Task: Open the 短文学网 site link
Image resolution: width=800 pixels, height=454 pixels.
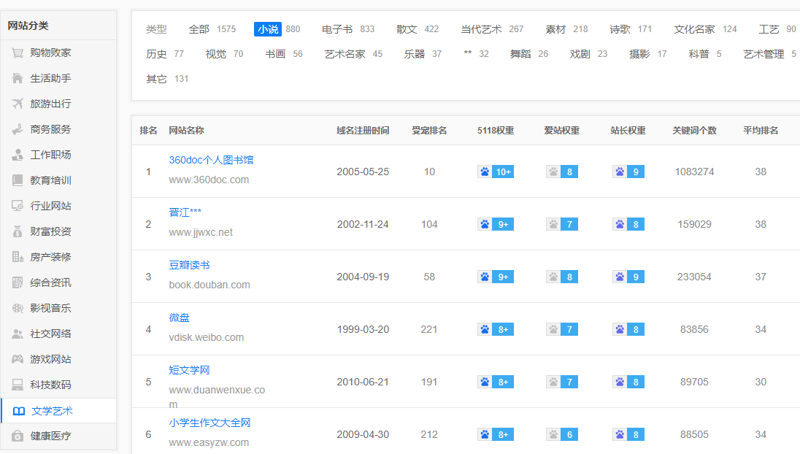Action: (189, 370)
